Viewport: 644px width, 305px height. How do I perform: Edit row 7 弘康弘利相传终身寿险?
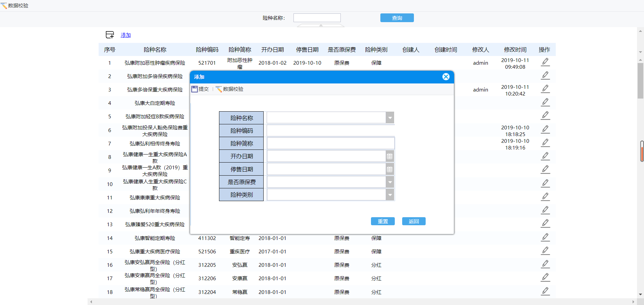tap(545, 143)
